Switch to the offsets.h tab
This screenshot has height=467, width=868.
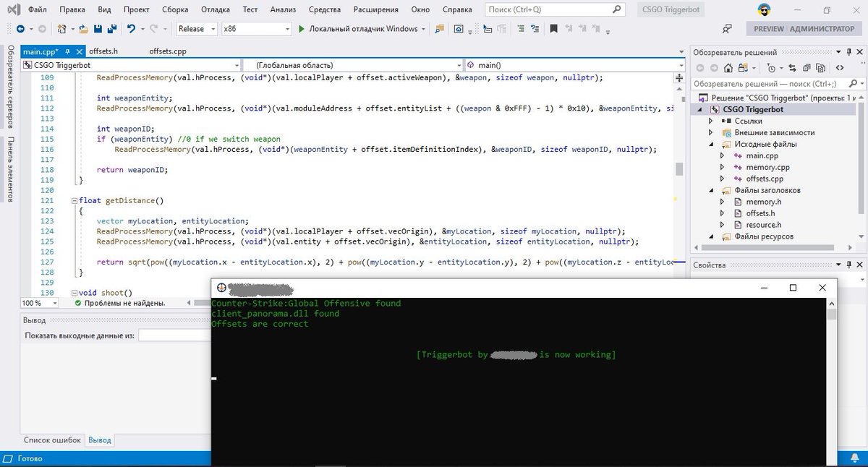tap(103, 52)
